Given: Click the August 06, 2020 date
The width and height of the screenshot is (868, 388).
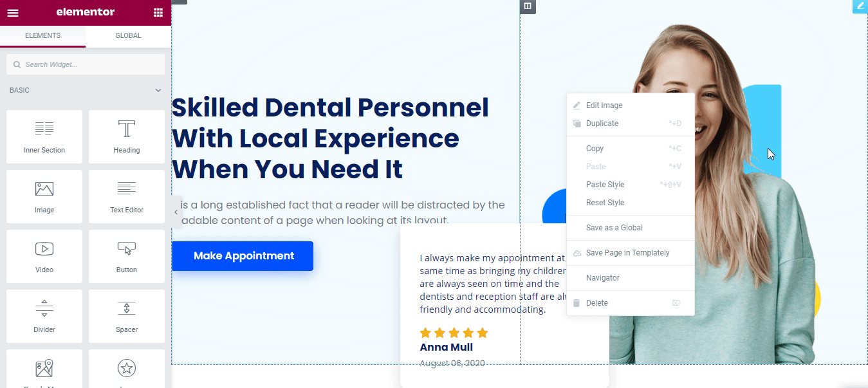Looking at the screenshot, I should tap(452, 363).
